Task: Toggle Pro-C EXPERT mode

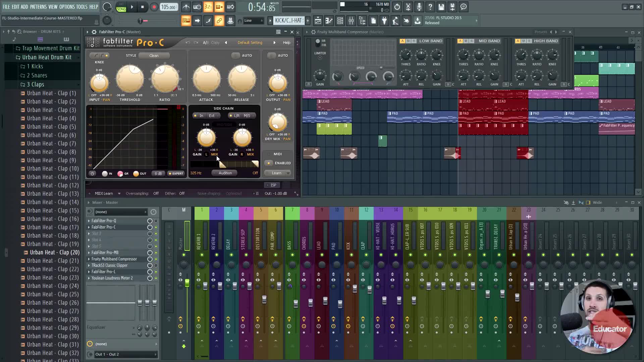Action: (x=176, y=174)
